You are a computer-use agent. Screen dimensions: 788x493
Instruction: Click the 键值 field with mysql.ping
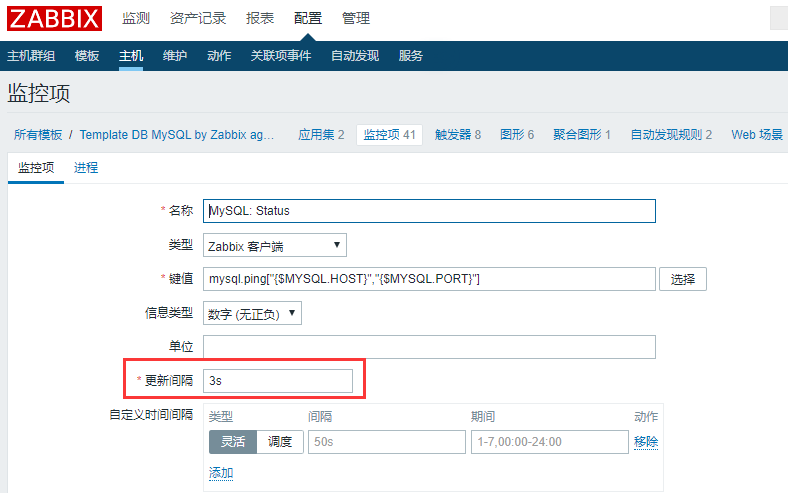(429, 279)
